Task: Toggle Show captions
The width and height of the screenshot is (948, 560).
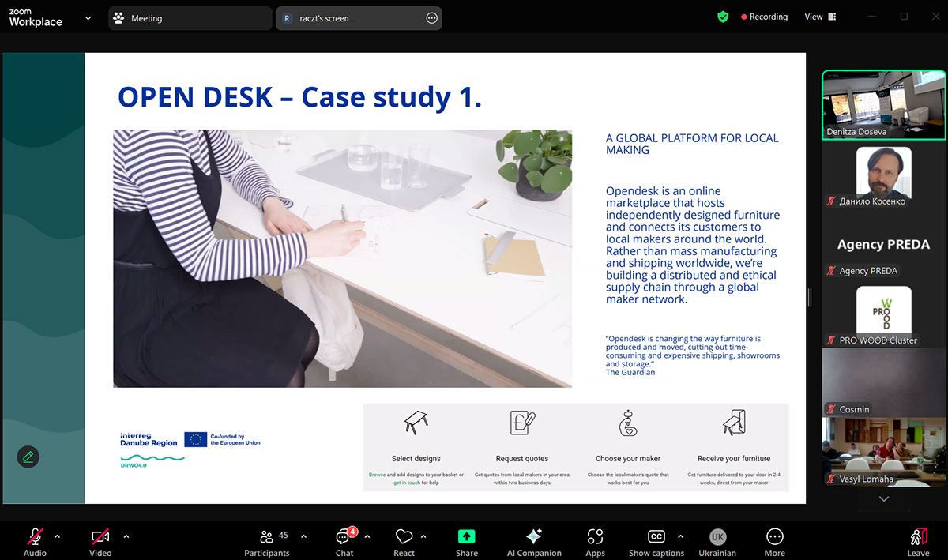Action: [x=656, y=542]
